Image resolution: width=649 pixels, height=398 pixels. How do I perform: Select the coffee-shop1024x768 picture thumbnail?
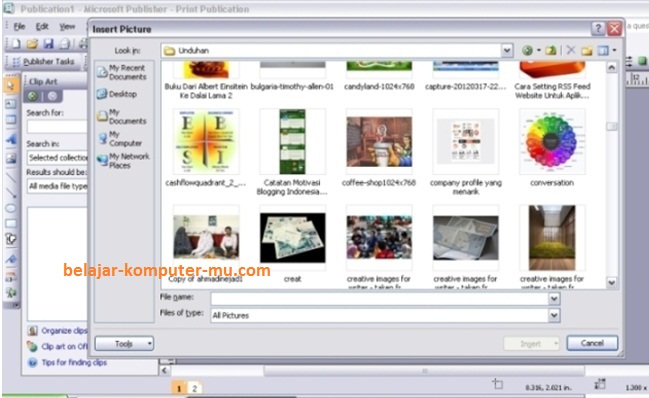point(379,141)
